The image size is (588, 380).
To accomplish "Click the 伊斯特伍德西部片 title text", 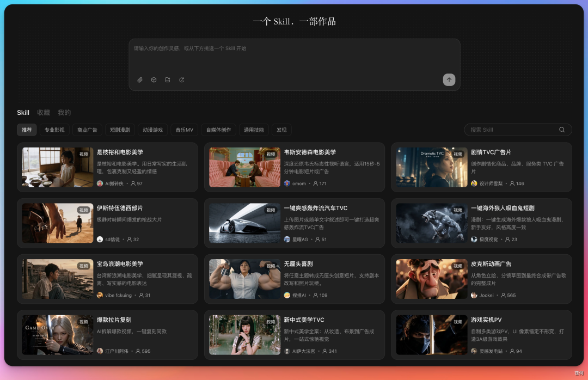I will click(x=120, y=208).
